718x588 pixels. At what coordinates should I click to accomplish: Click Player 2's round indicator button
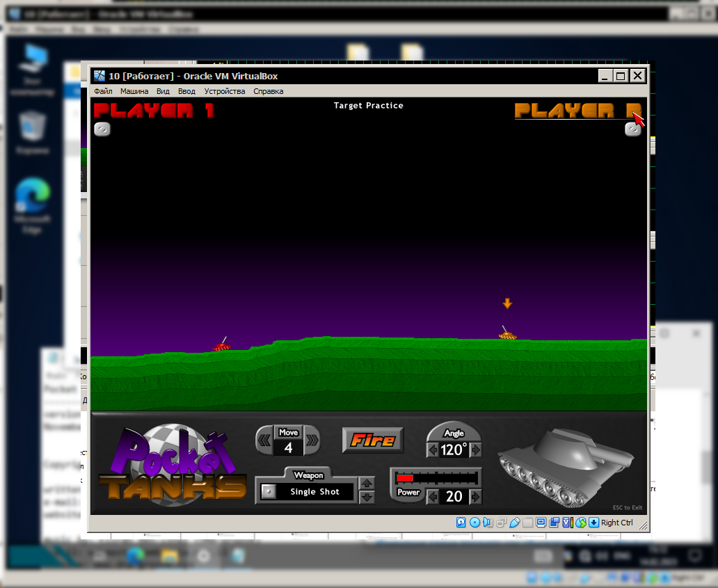coord(633,129)
